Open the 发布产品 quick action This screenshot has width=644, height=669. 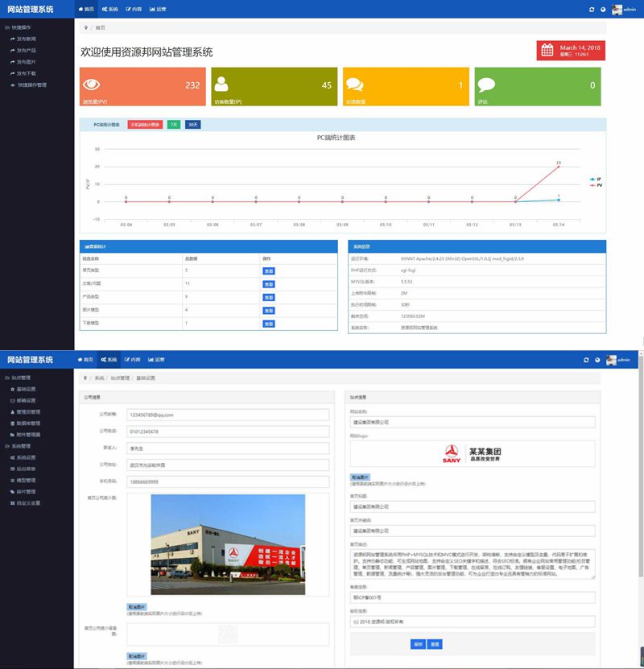pyautogui.click(x=27, y=51)
